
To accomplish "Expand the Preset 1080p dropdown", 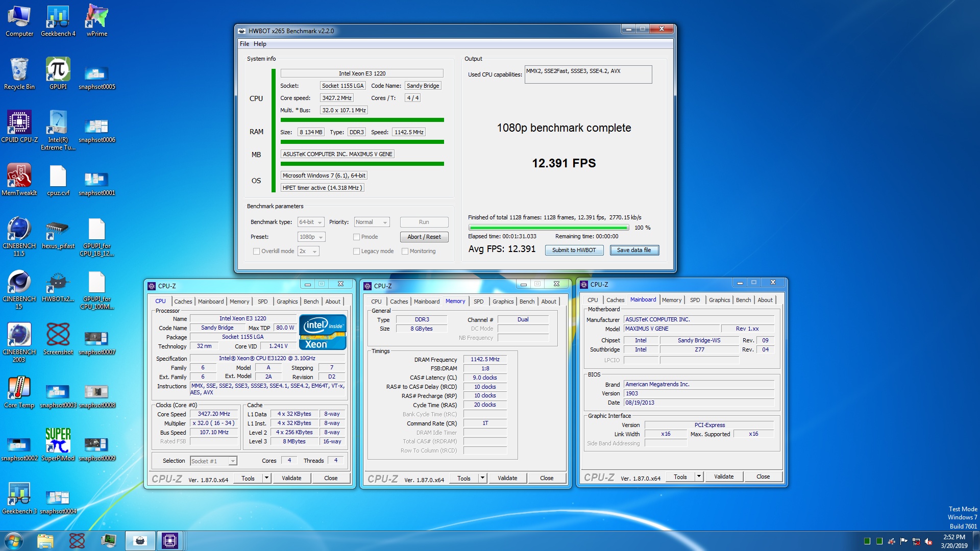I will pyautogui.click(x=311, y=237).
